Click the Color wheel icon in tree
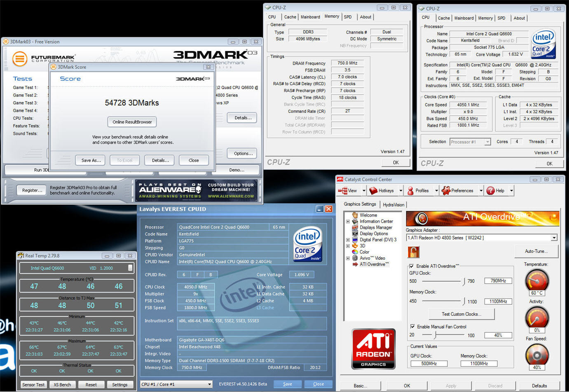 click(x=355, y=252)
